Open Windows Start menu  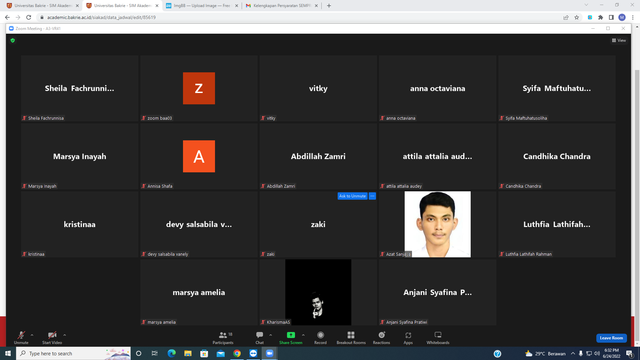tap(8, 353)
